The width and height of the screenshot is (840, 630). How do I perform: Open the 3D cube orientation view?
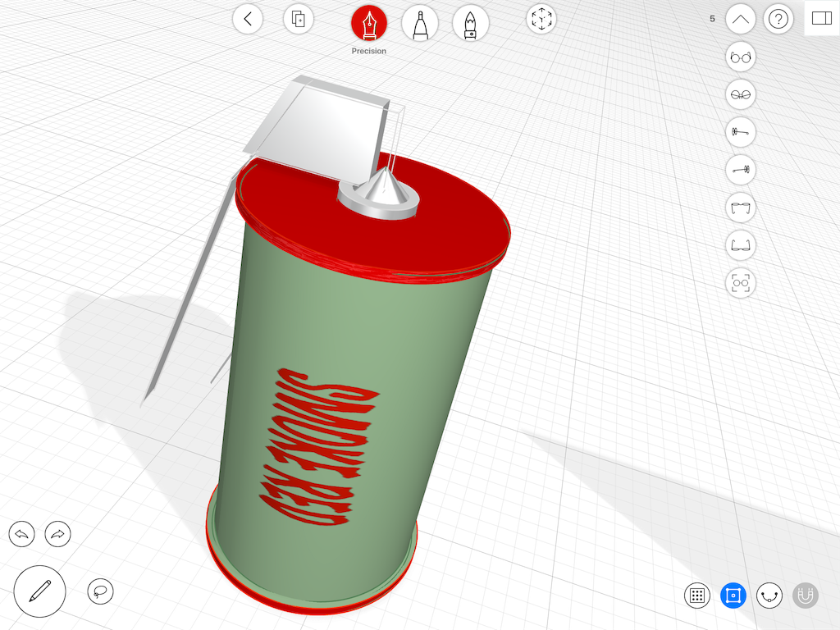click(541, 20)
